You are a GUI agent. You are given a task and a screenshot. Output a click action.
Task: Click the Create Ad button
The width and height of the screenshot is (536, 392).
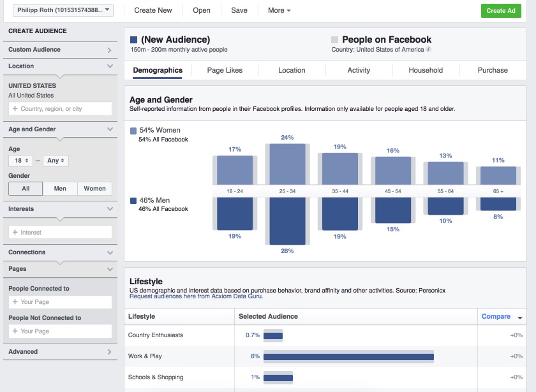[x=501, y=11]
